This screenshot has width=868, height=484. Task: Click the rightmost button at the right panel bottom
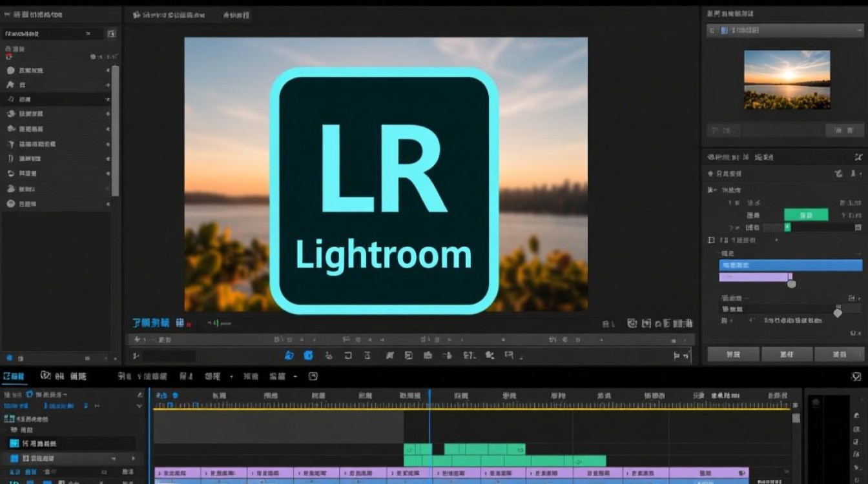839,354
